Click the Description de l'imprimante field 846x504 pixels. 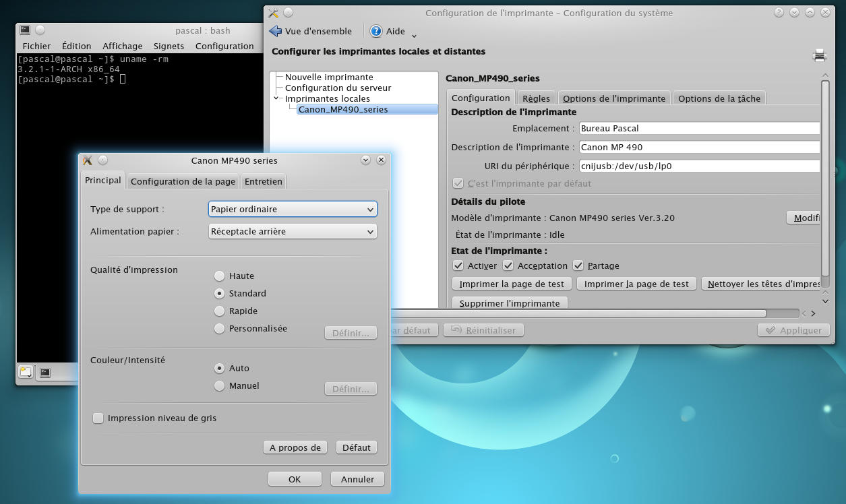699,147
